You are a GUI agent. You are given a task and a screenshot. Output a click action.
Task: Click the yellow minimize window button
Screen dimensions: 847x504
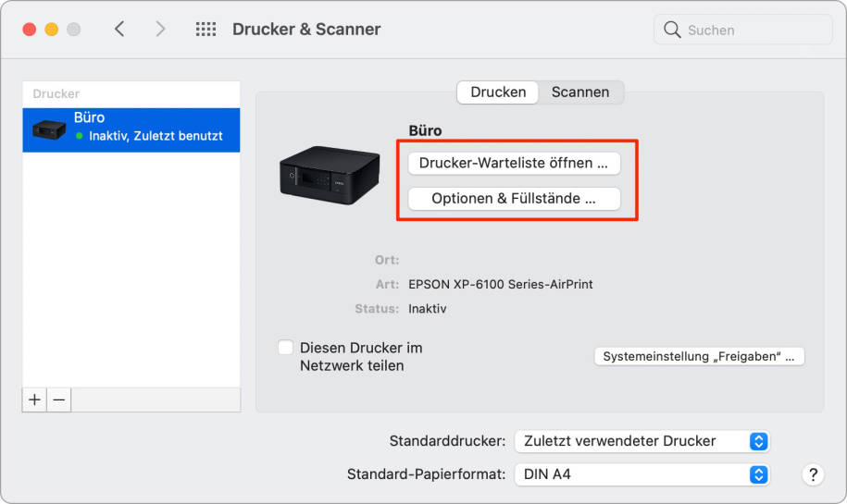coord(51,30)
